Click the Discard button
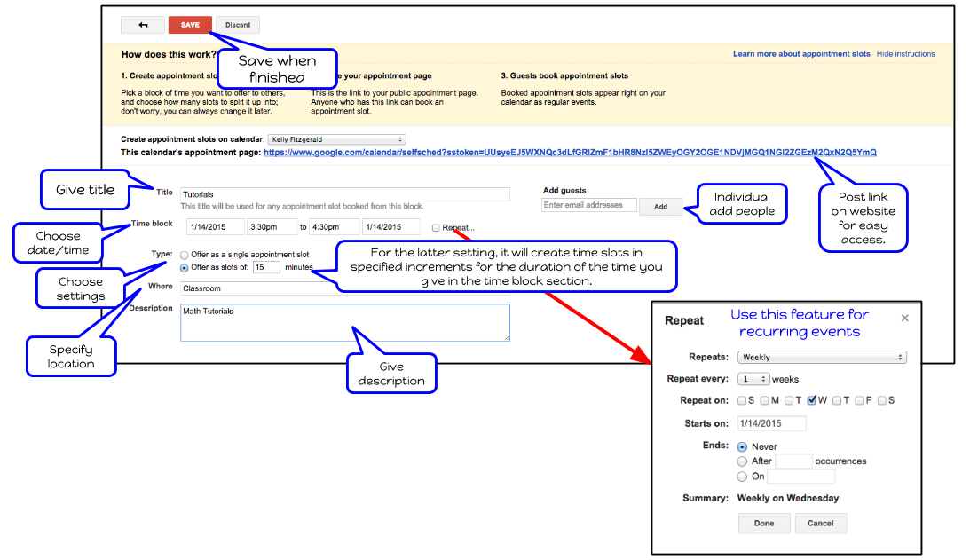This screenshot has height=560, width=970. click(x=237, y=24)
